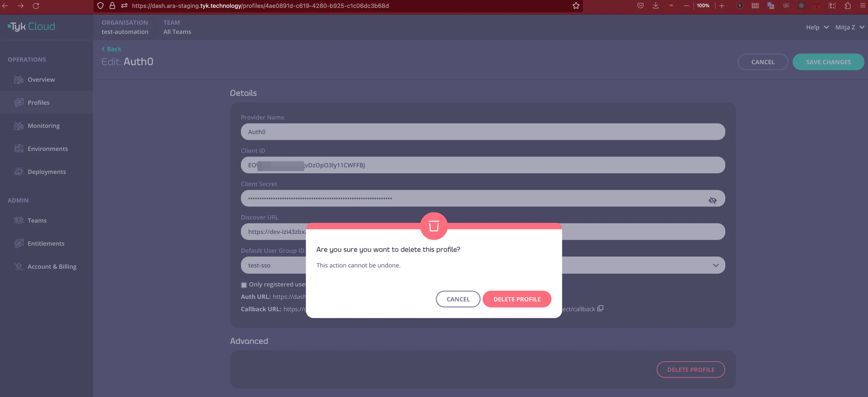Select Monitoring in the Operations menu
The image size is (868, 397).
[x=43, y=125]
